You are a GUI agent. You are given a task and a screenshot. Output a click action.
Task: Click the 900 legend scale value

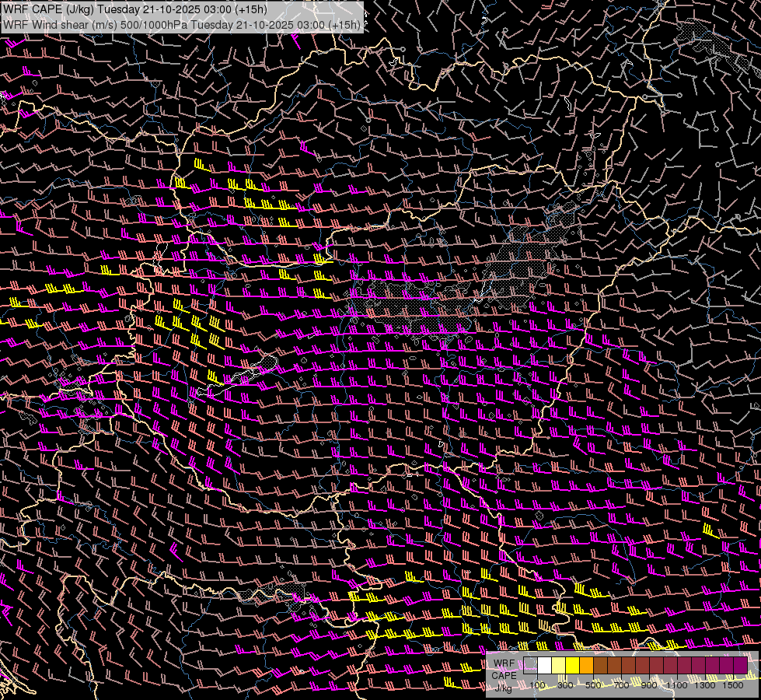[x=650, y=685]
